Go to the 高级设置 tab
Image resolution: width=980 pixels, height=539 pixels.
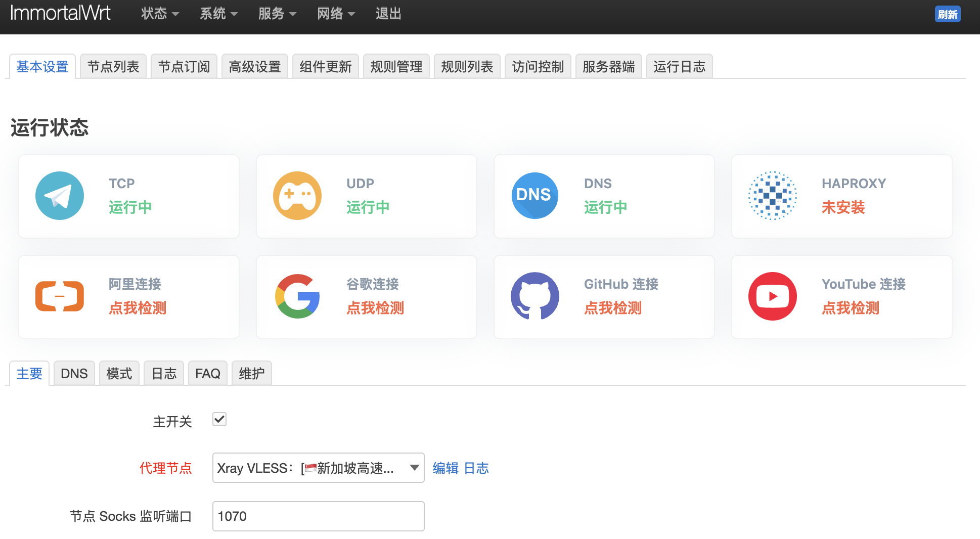(255, 66)
